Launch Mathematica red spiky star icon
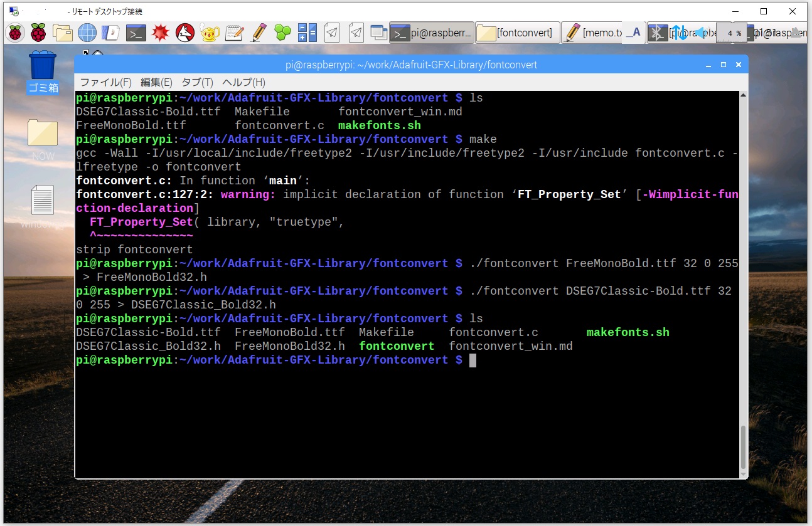Image resolution: width=812 pixels, height=526 pixels. (x=161, y=33)
